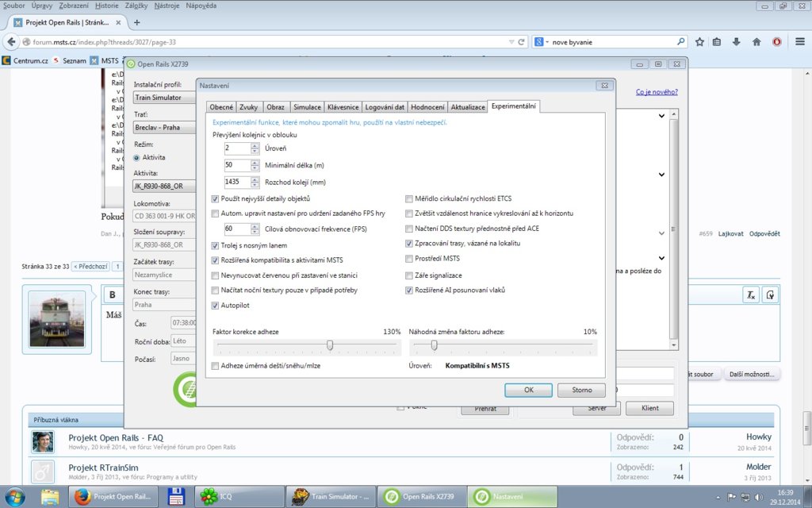This screenshot has width=812, height=508.
Task: Go to the Firefox home page icon
Action: (756, 41)
